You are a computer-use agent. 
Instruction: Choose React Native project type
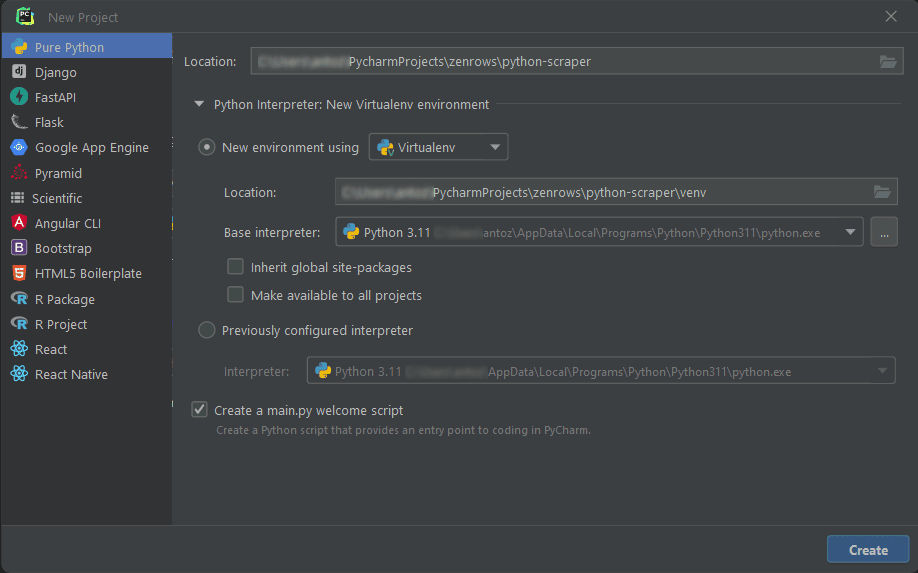pyautogui.click(x=87, y=375)
